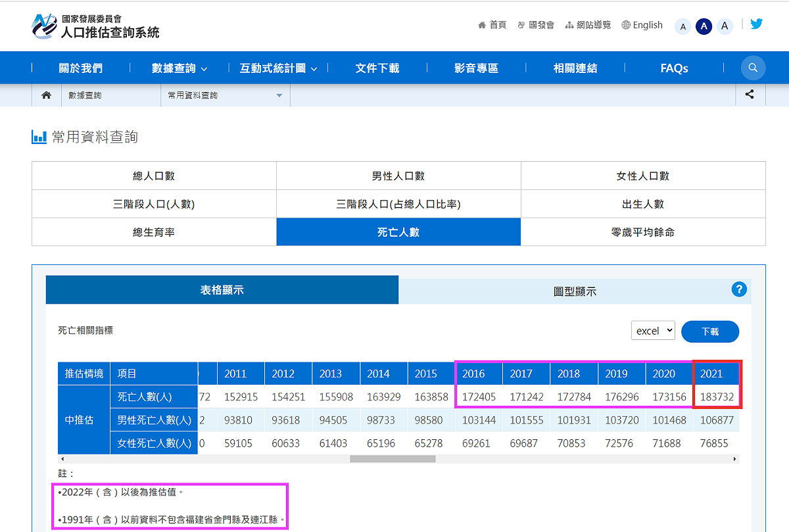
Task: Click the 2016 column header
Action: [x=479, y=374]
